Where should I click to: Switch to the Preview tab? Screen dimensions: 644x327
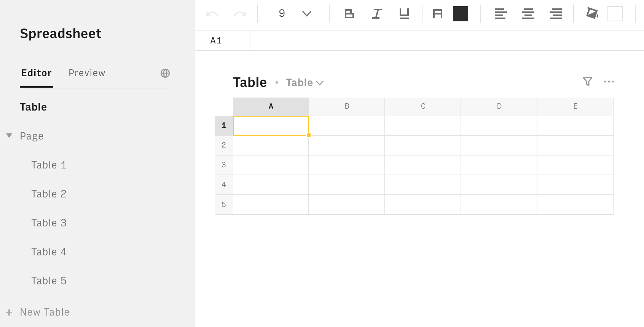click(x=87, y=73)
